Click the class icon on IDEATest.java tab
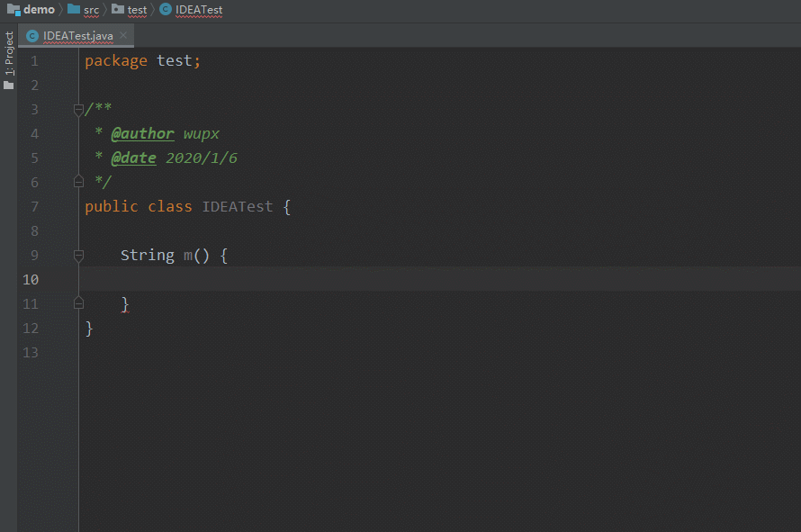This screenshot has width=801, height=532. tap(32, 36)
